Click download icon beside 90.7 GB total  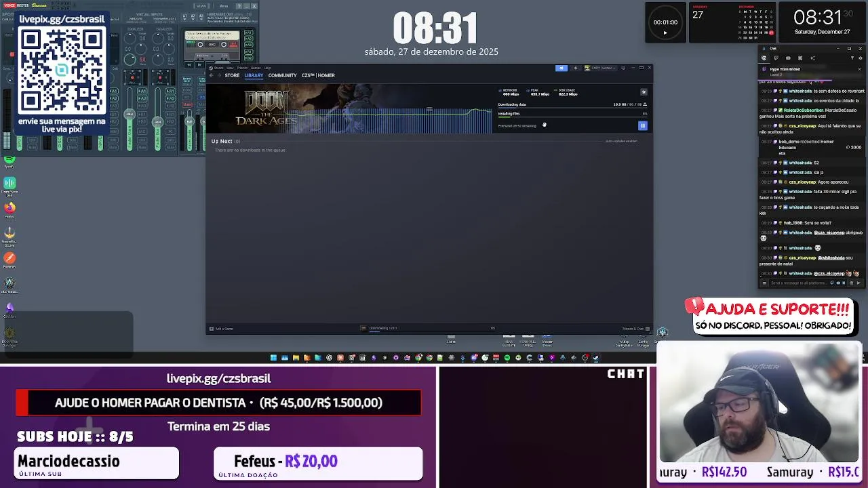click(645, 104)
